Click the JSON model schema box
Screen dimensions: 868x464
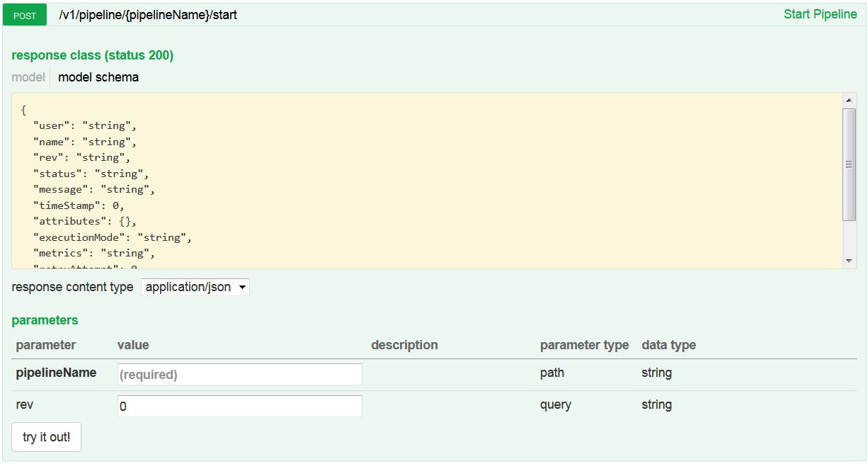425,181
